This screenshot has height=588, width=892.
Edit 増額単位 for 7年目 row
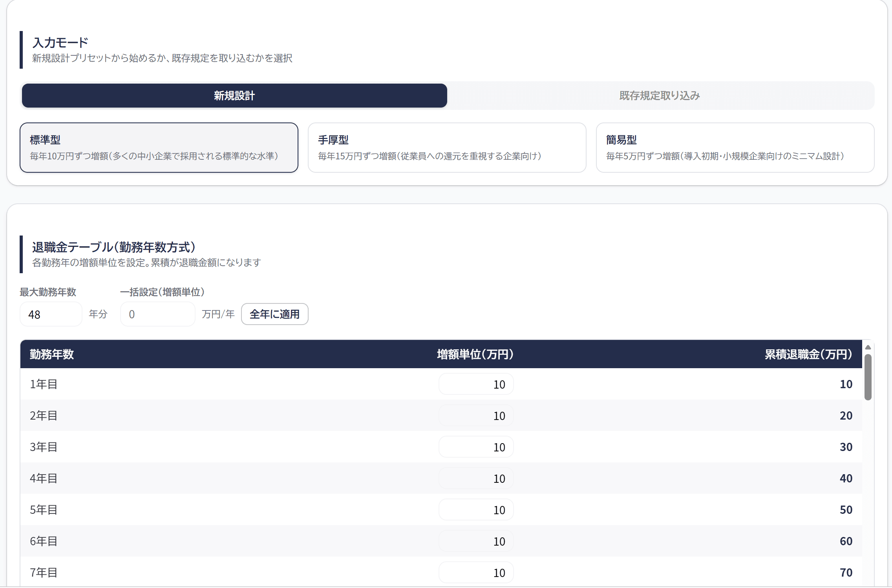476,572
